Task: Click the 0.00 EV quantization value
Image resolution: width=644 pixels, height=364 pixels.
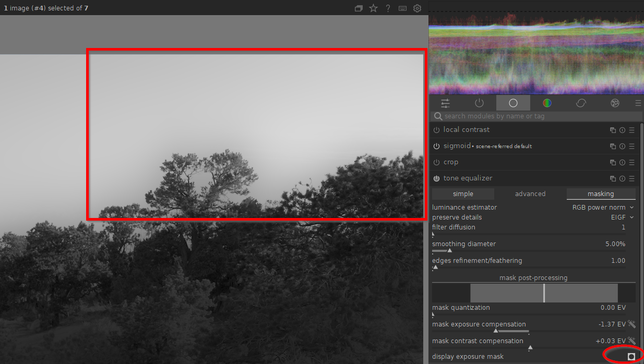Action: coord(613,308)
